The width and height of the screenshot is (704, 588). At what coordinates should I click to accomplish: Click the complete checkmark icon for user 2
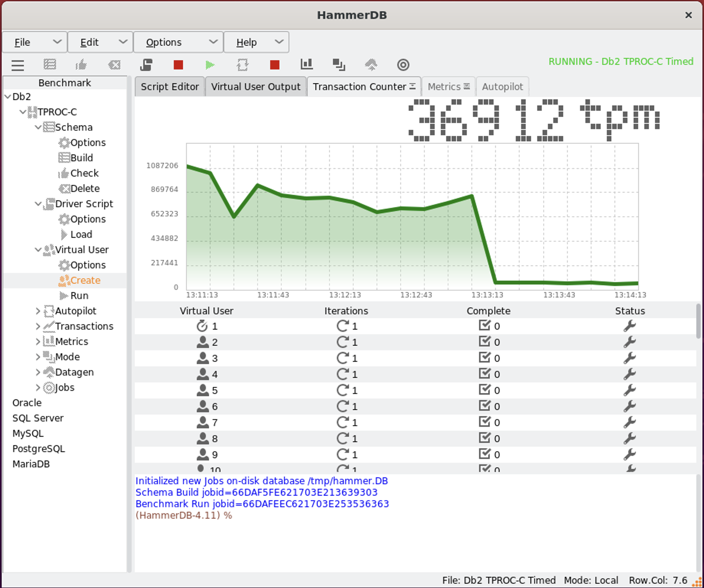[x=485, y=341]
